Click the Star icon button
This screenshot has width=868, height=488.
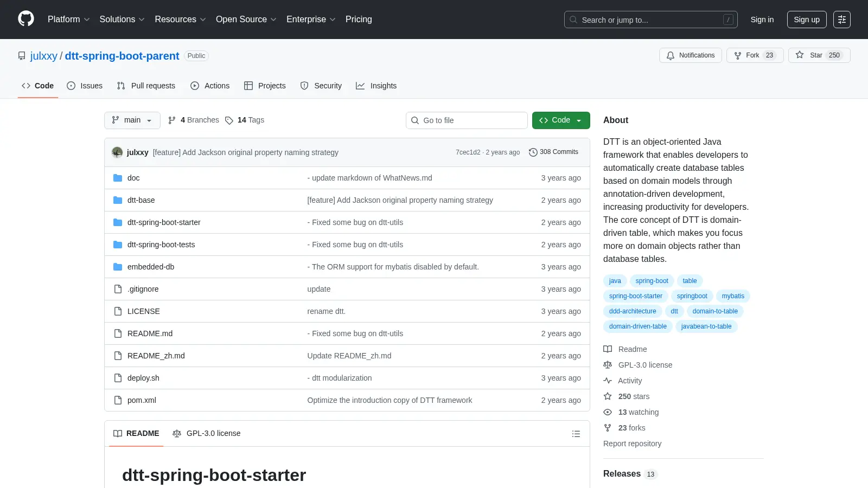tap(800, 55)
